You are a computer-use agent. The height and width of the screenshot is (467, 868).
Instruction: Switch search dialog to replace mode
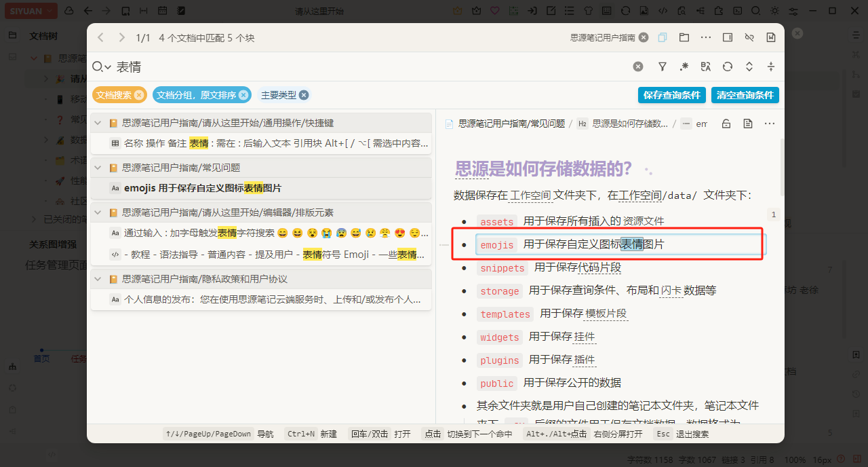[706, 67]
